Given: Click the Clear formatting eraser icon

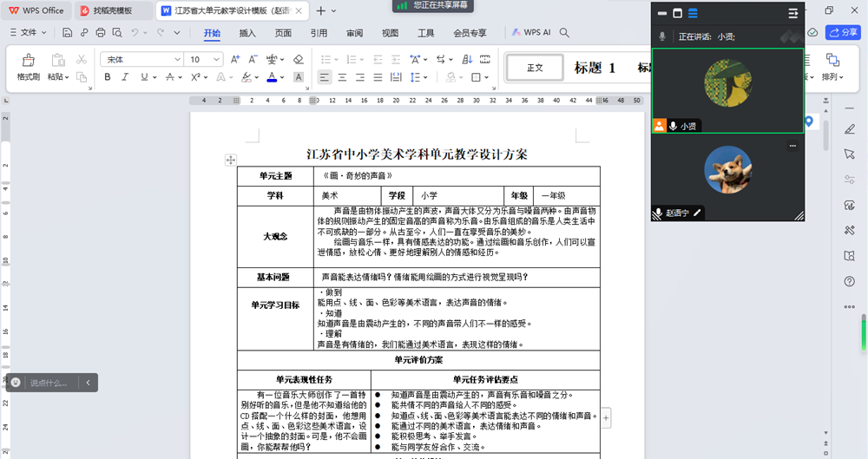Looking at the screenshot, I should point(299,59).
